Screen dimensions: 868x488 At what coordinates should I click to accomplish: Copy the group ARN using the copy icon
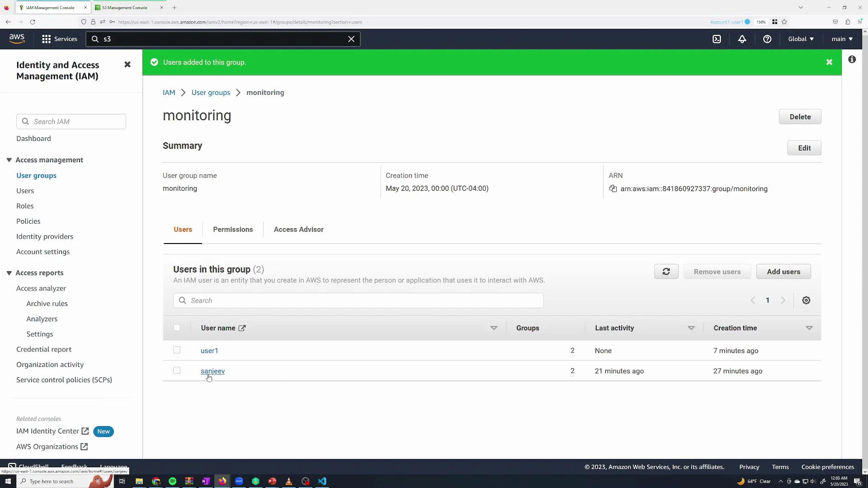pyautogui.click(x=613, y=189)
